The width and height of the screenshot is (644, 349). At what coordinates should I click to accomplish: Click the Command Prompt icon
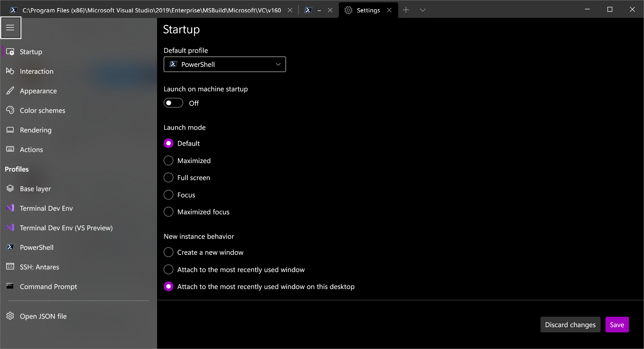point(10,286)
